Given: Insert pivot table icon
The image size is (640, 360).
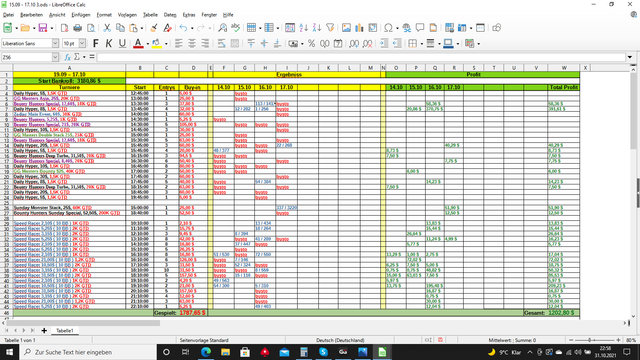Looking at the screenshot, I should pyautogui.click(x=373, y=28).
